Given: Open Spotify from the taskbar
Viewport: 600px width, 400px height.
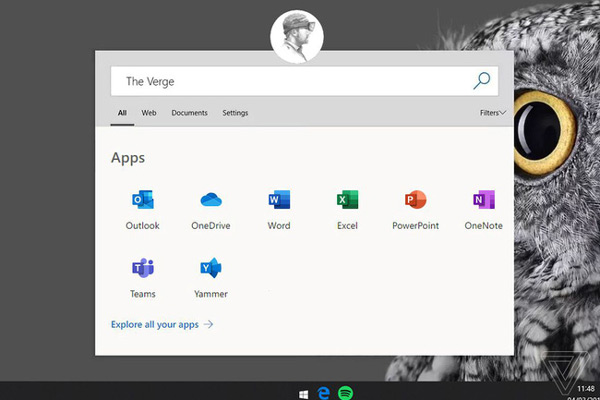Looking at the screenshot, I should click(346, 393).
